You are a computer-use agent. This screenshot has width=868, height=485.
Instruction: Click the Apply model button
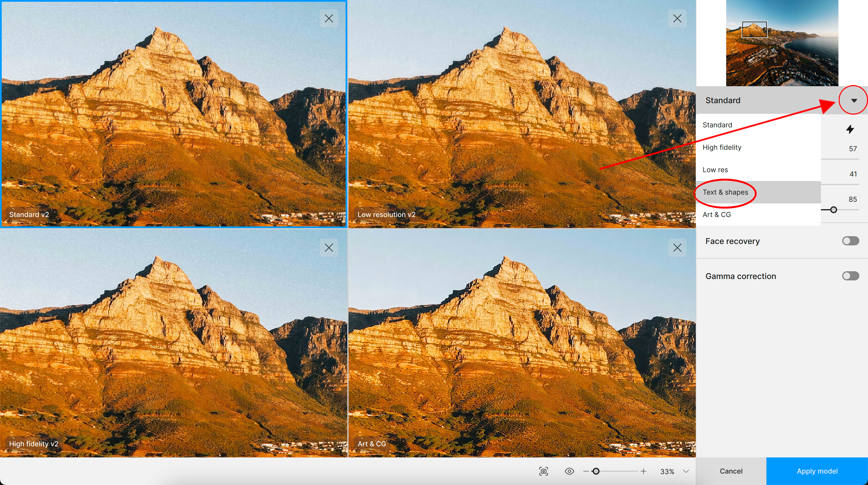(817, 471)
